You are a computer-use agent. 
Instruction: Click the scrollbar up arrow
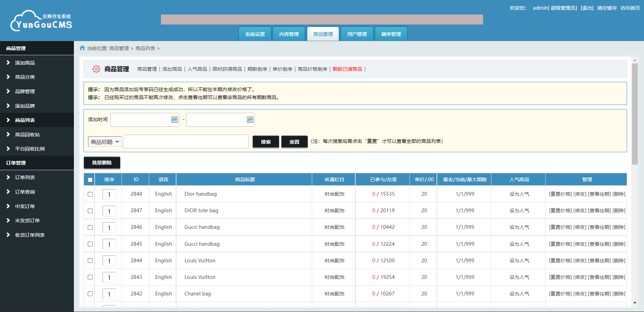[x=635, y=60]
